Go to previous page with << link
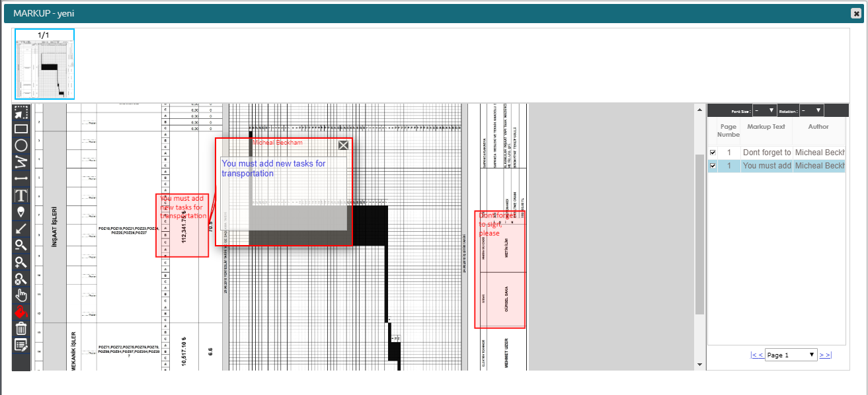The image size is (868, 395). 757,355
